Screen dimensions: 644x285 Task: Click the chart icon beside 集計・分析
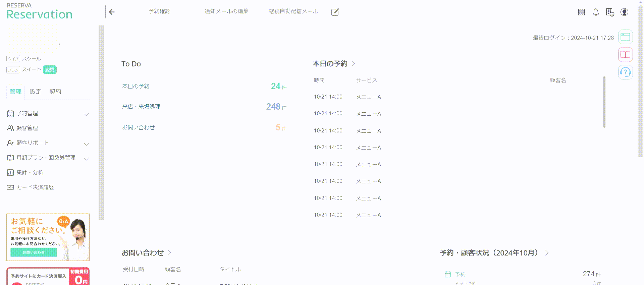click(x=10, y=172)
